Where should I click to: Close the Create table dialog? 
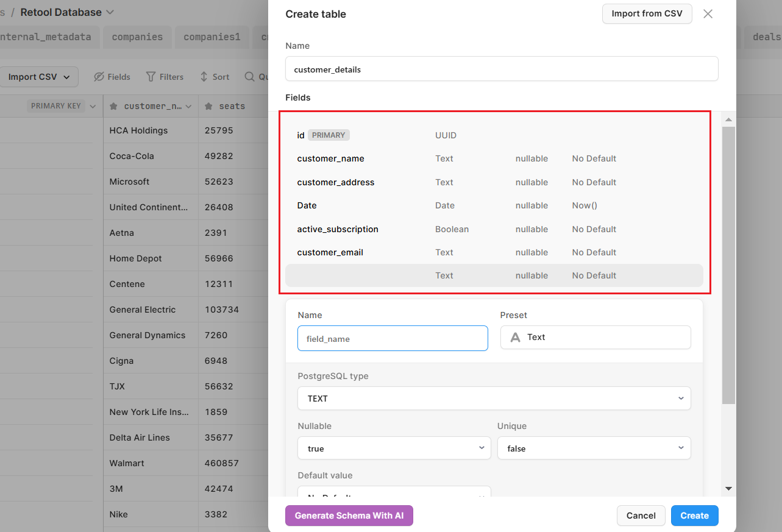click(x=708, y=14)
